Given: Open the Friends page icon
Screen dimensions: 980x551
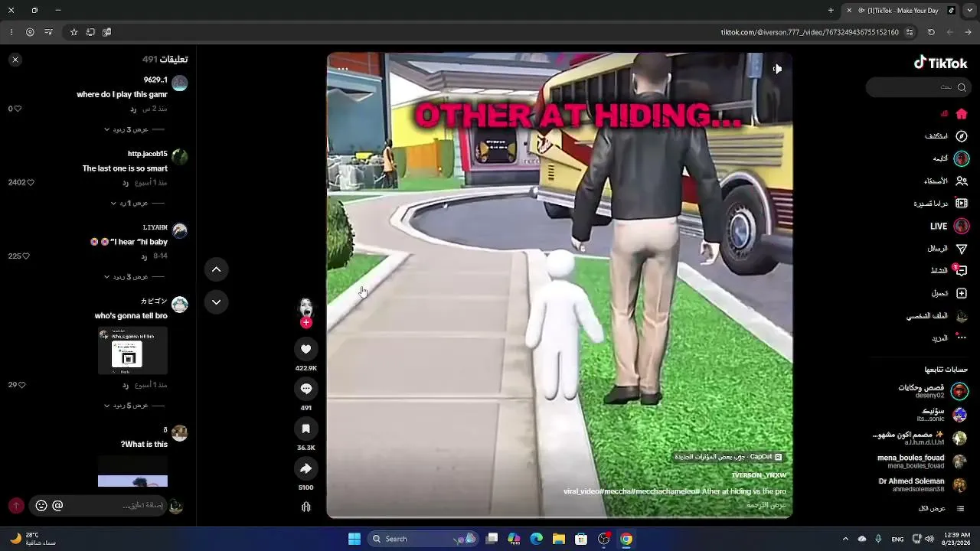Looking at the screenshot, I should coord(962,181).
